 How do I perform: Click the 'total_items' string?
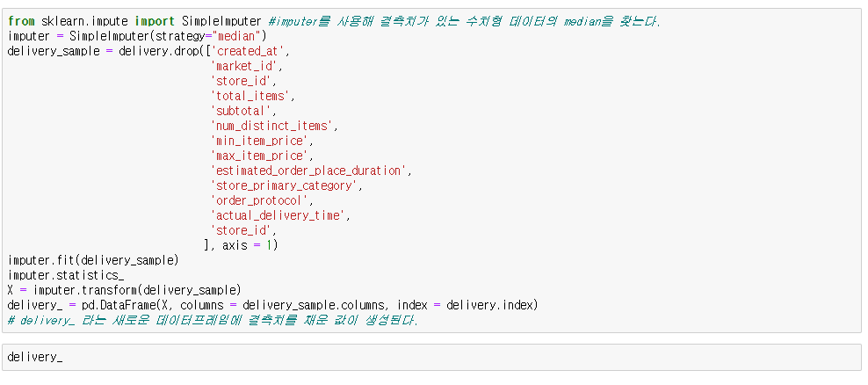coord(250,97)
